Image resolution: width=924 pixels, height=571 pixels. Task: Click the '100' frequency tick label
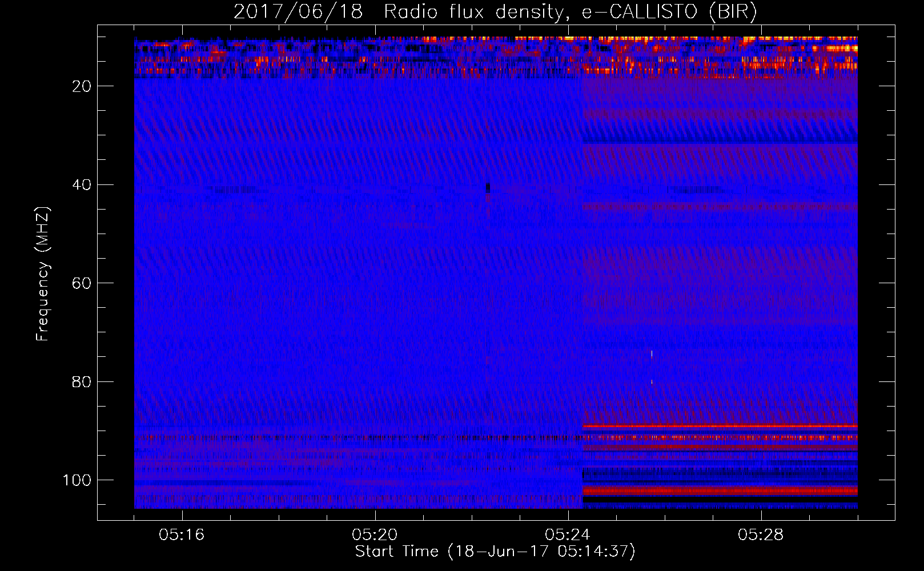pos(77,480)
